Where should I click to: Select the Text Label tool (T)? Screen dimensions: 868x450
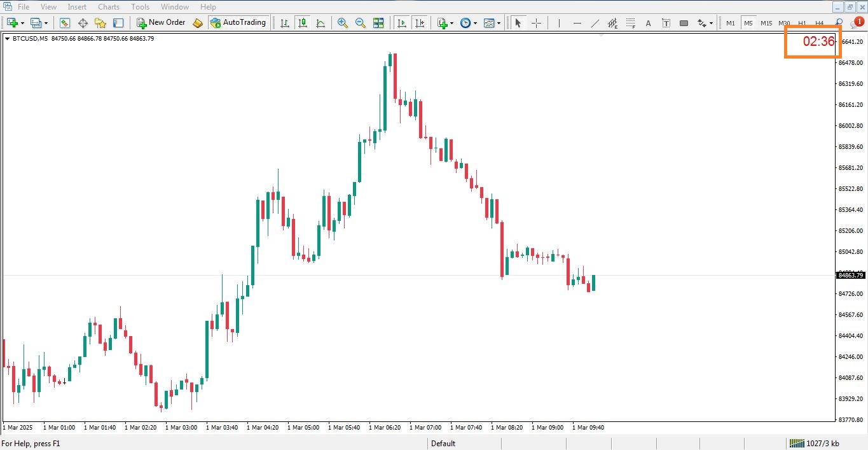pos(666,23)
